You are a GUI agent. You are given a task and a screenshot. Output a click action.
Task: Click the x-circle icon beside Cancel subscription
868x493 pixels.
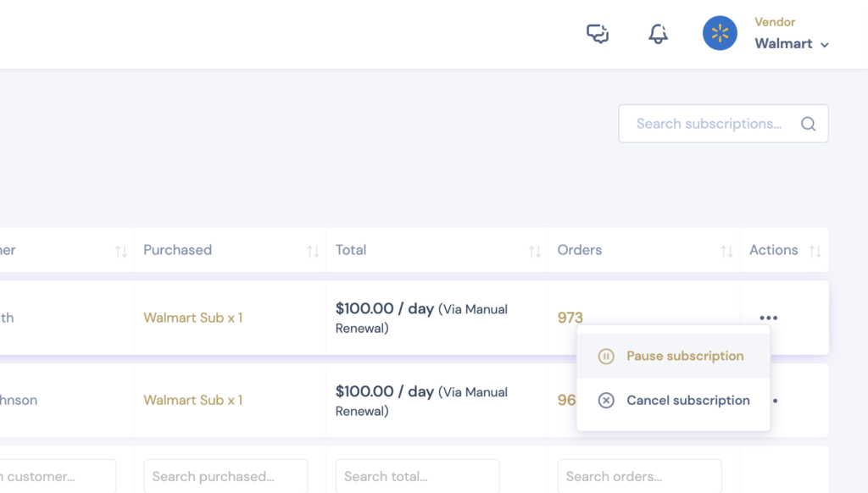[606, 400]
